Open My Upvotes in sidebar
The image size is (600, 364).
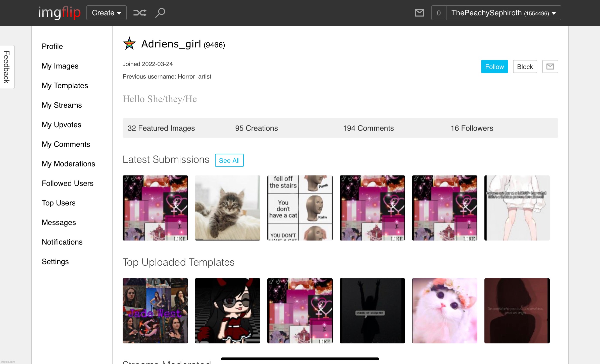click(62, 125)
